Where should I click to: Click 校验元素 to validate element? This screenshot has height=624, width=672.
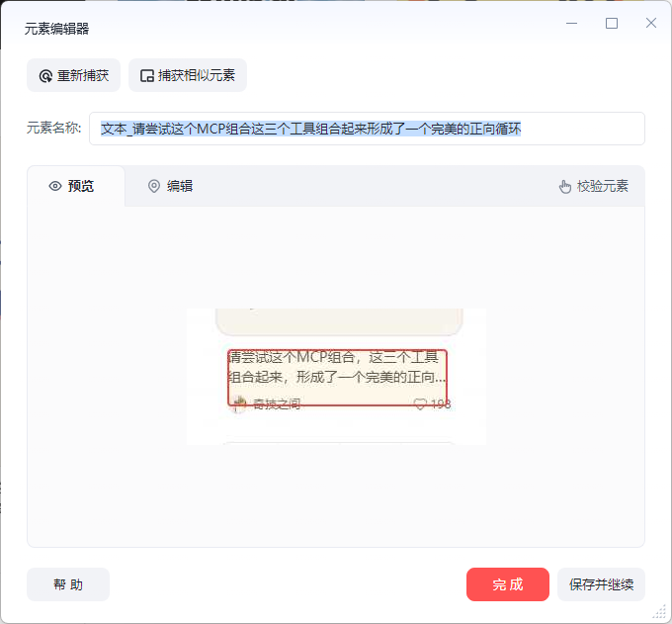coord(594,186)
